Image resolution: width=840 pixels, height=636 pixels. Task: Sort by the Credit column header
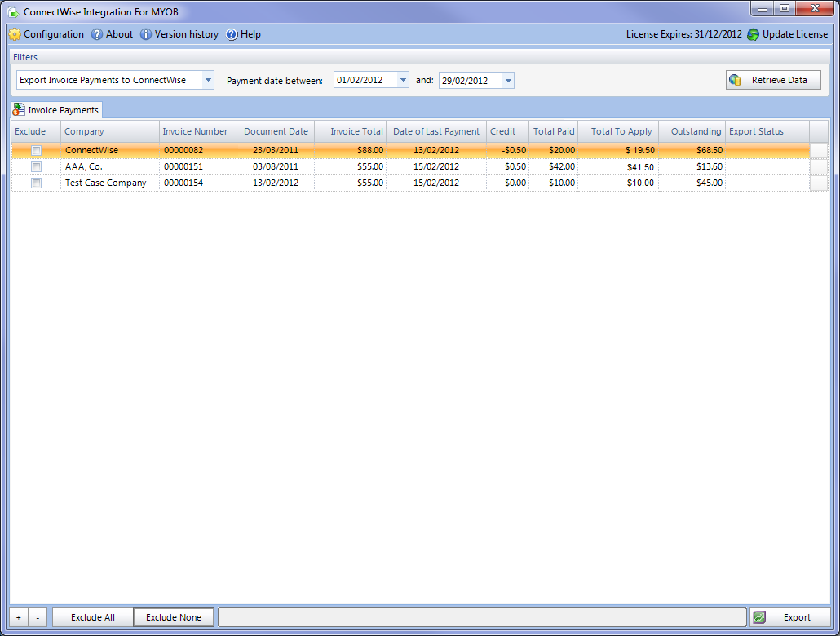(x=507, y=132)
